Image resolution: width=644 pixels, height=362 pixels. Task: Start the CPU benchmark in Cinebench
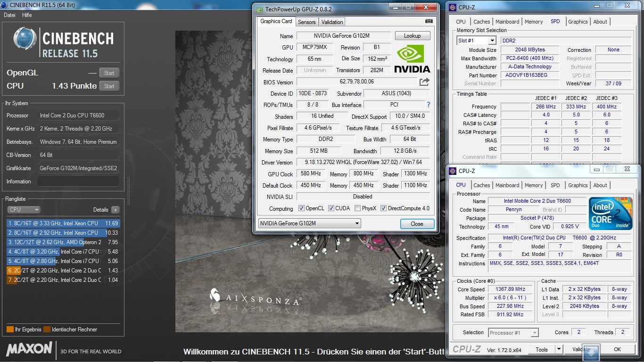[109, 86]
